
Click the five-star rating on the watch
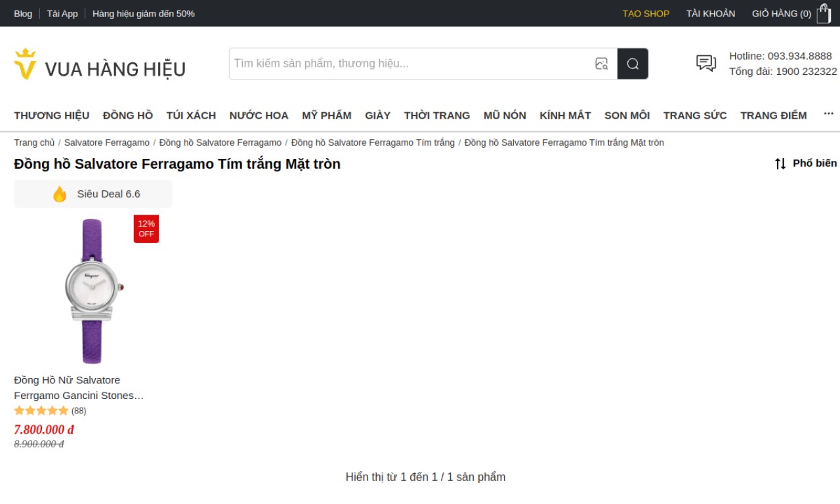(x=41, y=411)
